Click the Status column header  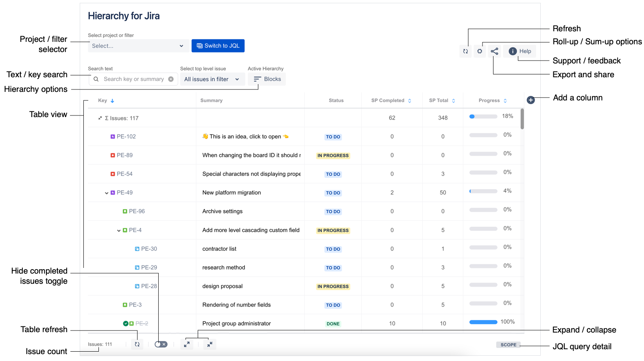click(x=336, y=100)
